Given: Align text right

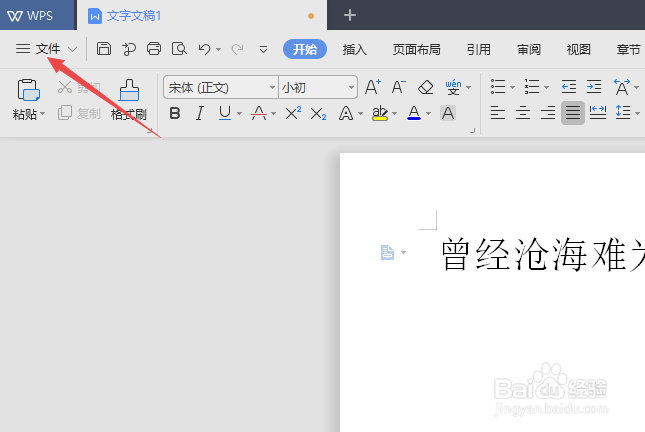Looking at the screenshot, I should point(548,113).
